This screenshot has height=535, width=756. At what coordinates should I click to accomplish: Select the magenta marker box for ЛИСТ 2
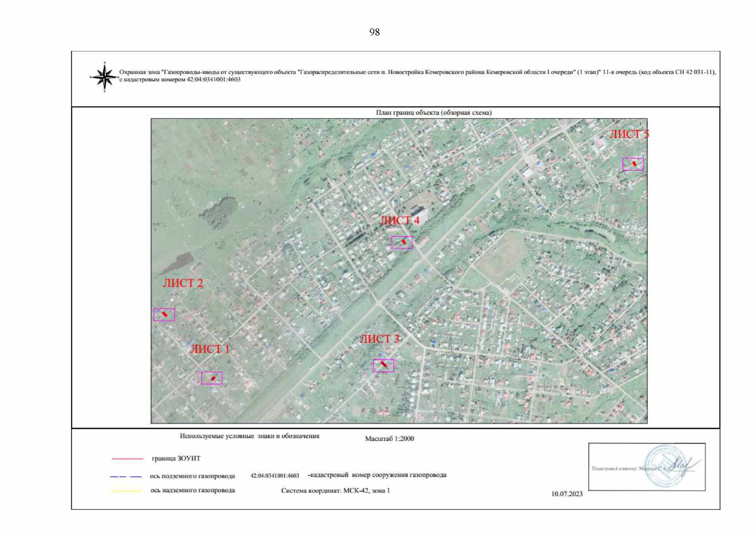pos(164,315)
